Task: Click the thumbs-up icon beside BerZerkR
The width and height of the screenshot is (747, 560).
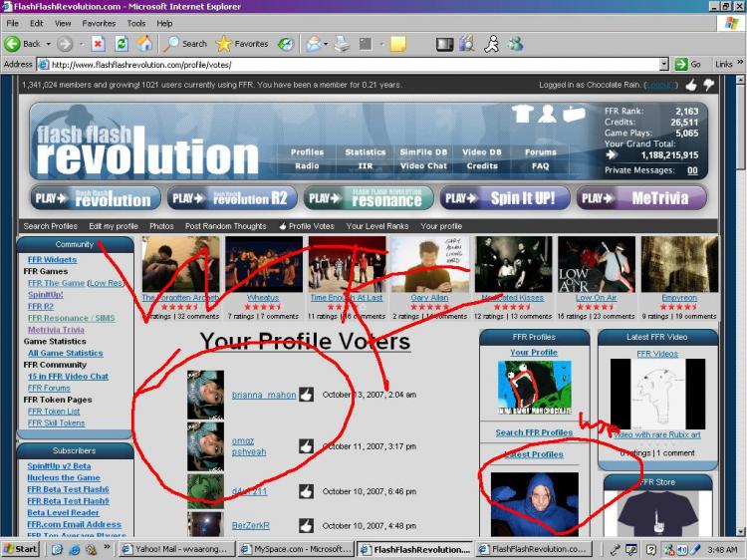Action: [x=307, y=526]
